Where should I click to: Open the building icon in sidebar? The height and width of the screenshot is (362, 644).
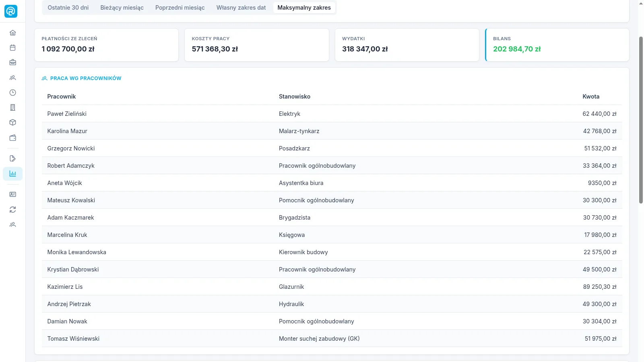tap(12, 107)
